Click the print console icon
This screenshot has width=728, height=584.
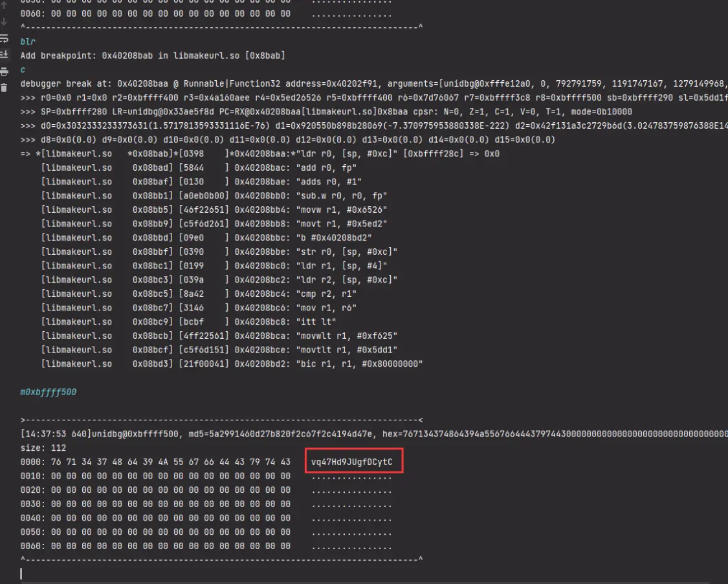pos(4,71)
